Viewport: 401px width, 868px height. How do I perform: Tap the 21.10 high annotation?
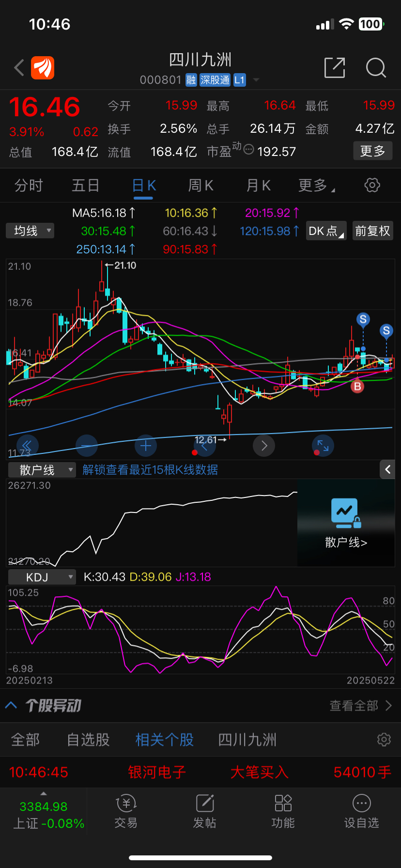[x=122, y=265]
